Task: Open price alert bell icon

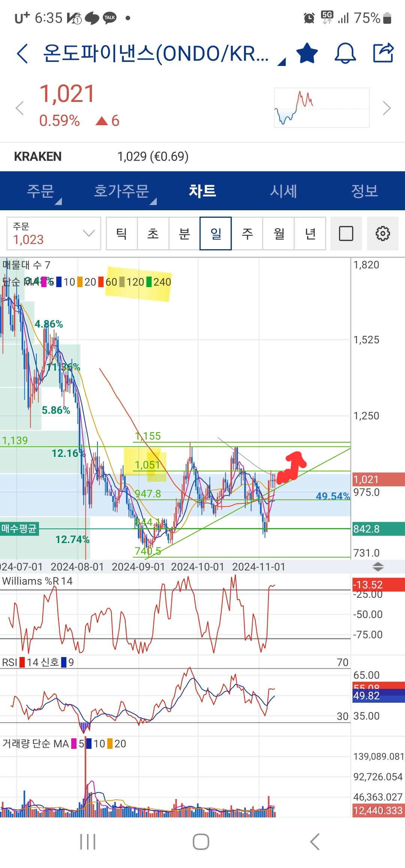Action: 345,53
